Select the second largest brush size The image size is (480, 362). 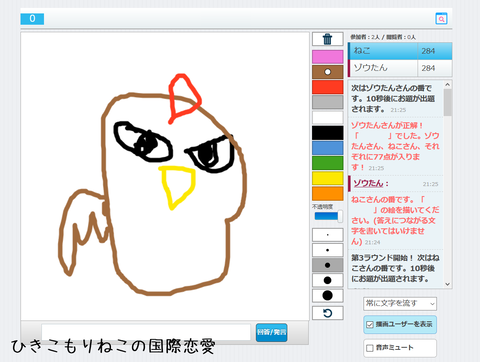(327, 280)
